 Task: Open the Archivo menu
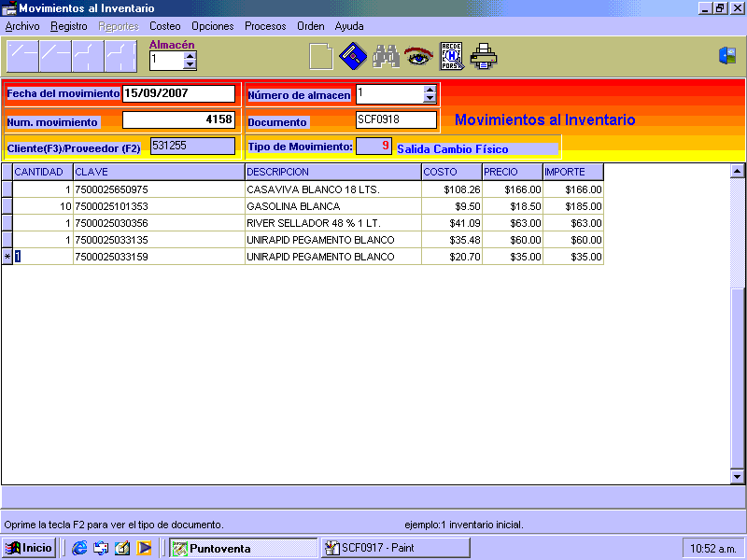click(22, 26)
